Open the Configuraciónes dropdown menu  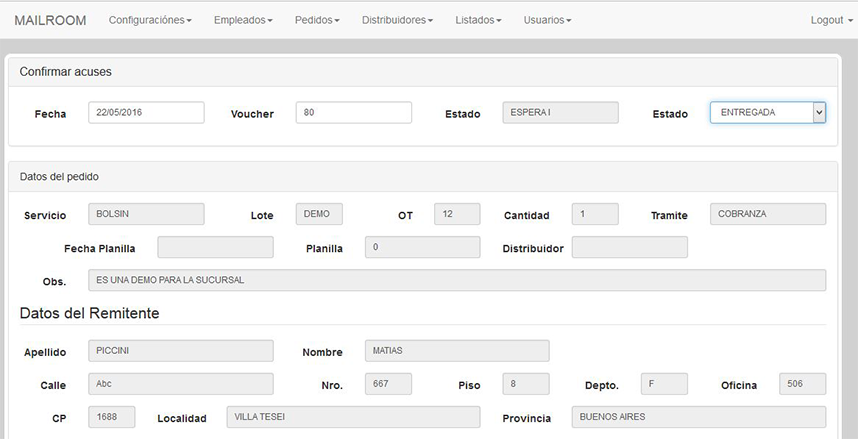click(x=149, y=20)
